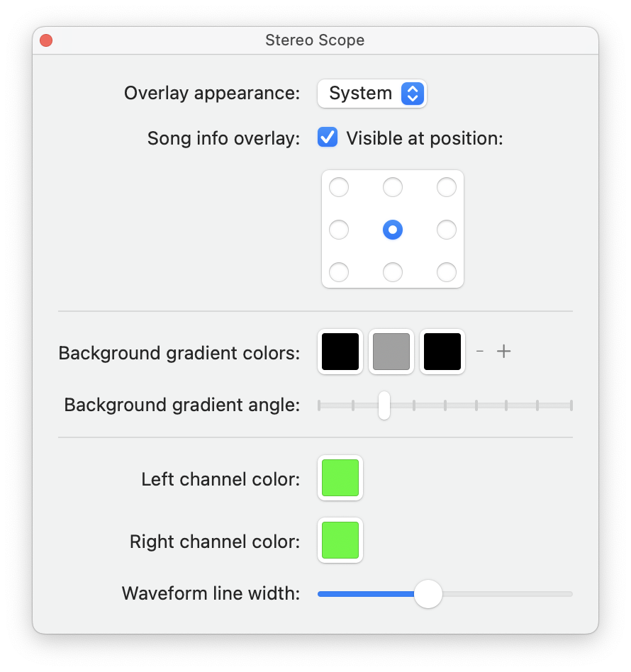Open the first background gradient color well

340,352
